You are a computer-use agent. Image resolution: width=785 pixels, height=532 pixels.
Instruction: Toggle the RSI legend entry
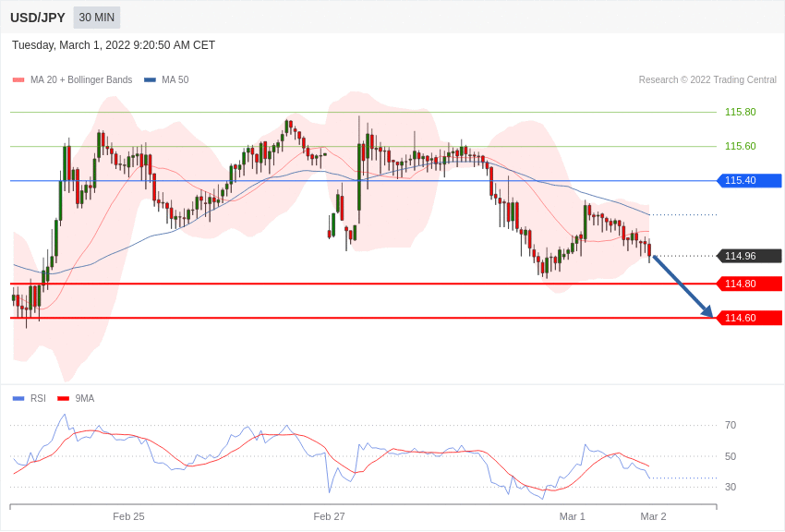click(x=29, y=398)
